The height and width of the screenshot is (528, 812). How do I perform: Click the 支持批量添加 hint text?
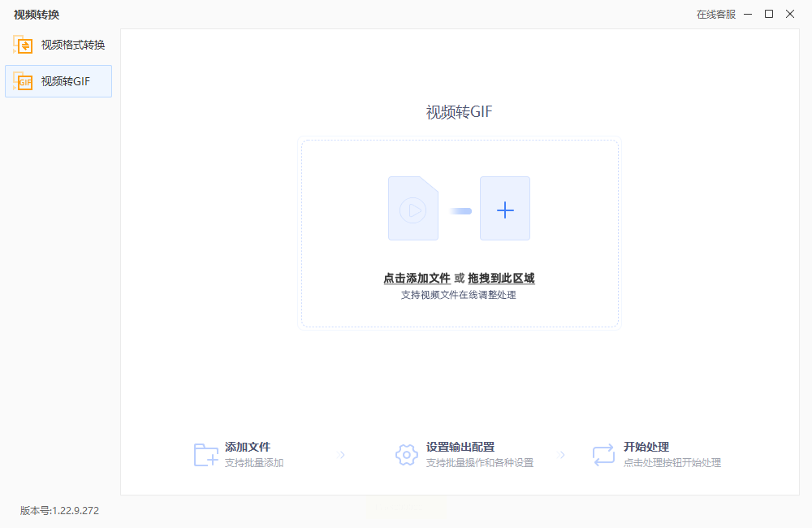pyautogui.click(x=254, y=463)
